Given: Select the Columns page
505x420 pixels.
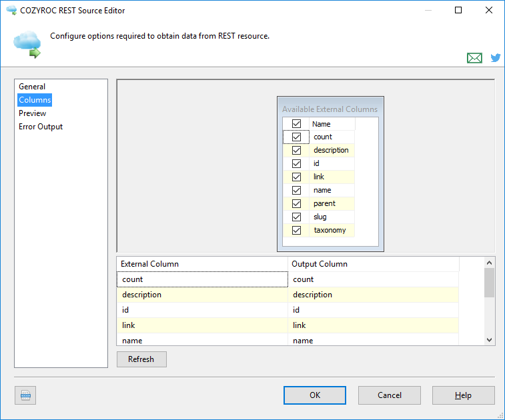Looking at the screenshot, I should [35, 100].
